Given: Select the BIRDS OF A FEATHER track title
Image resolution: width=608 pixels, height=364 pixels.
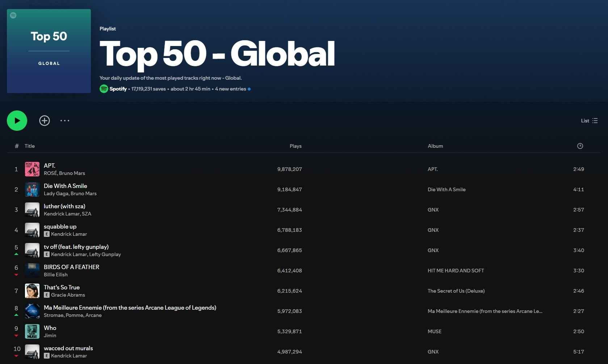Looking at the screenshot, I should [71, 267].
